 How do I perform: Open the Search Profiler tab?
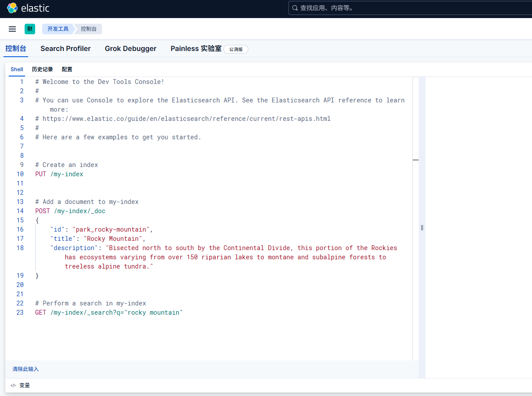[66, 49]
